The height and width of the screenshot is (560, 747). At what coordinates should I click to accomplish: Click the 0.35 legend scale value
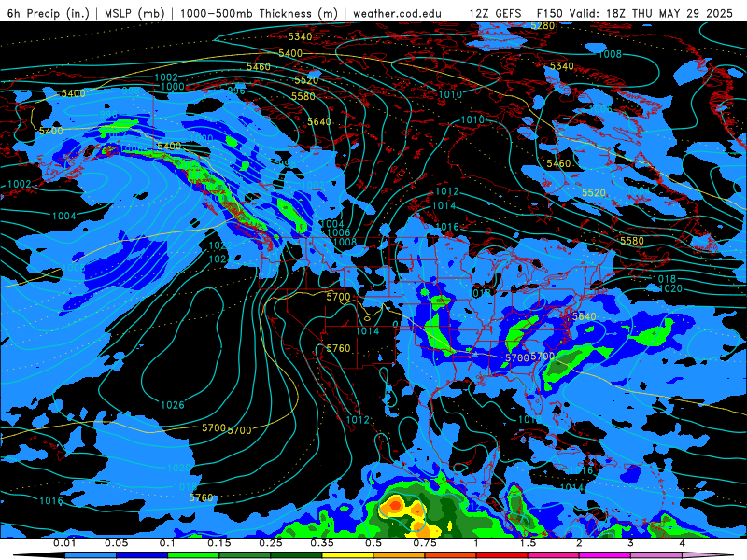pyautogui.click(x=322, y=543)
